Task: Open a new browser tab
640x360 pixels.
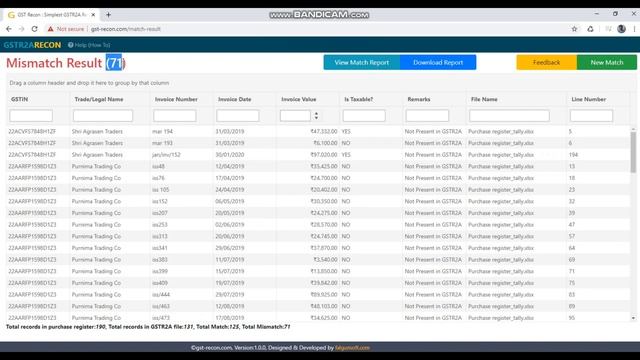Action: [108, 15]
